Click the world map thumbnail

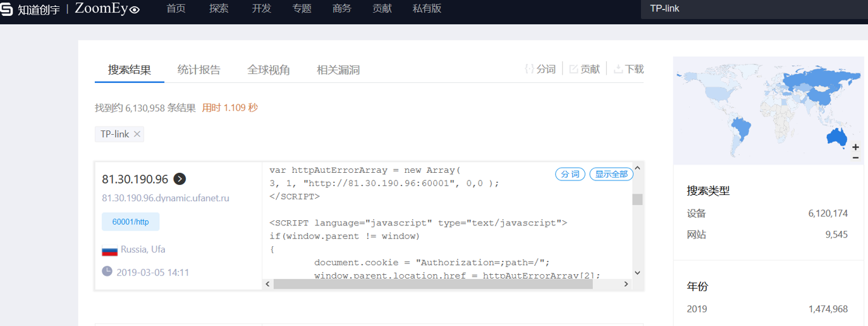768,111
